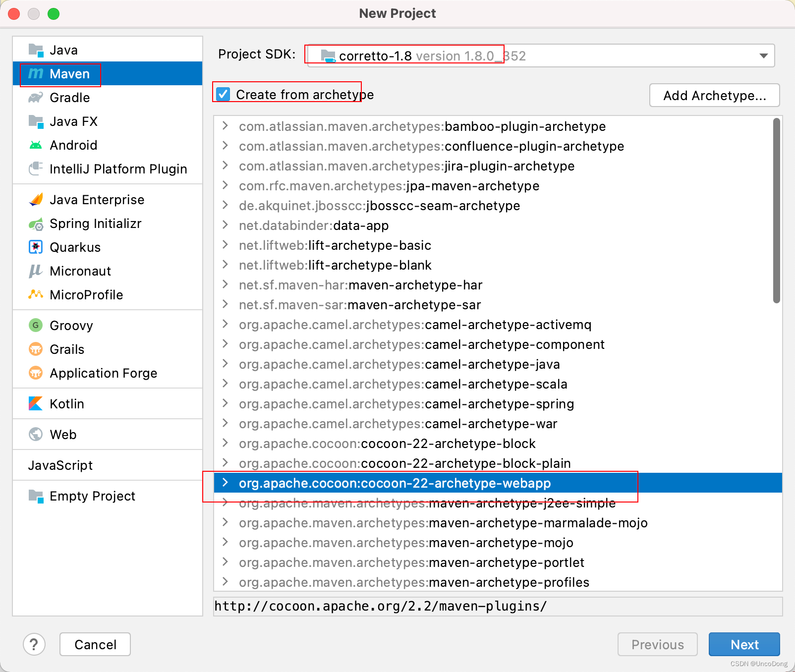This screenshot has width=795, height=672.
Task: Select camel-archetype-java row
Action: (498, 364)
